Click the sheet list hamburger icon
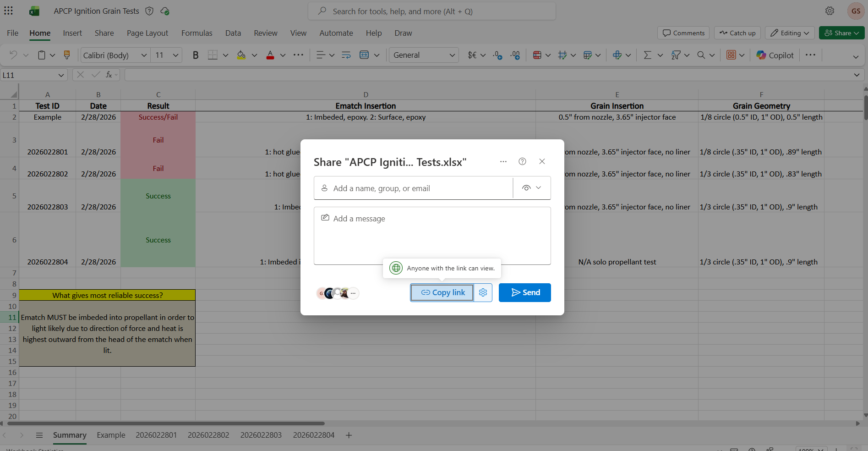Viewport: 868px width, 451px height. (x=39, y=435)
